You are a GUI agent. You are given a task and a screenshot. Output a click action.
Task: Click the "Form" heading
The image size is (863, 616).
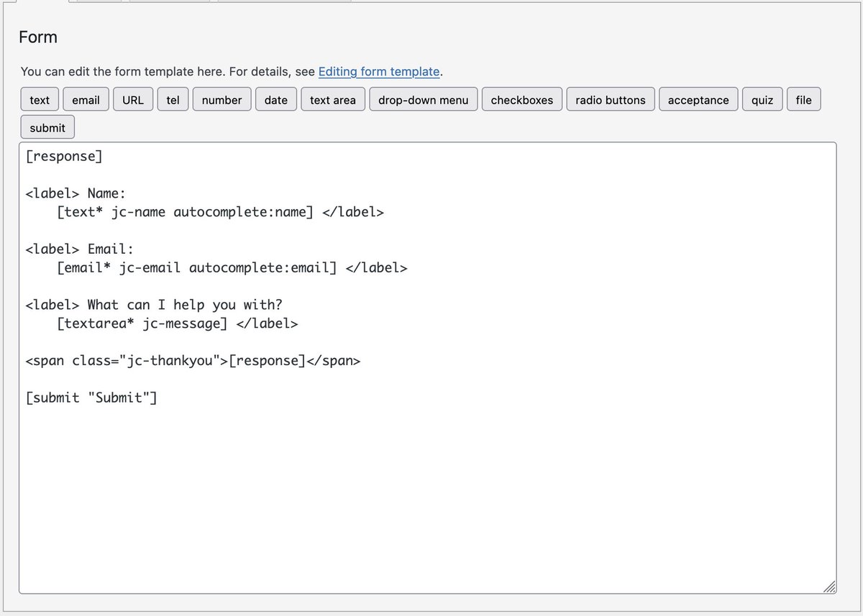38,37
